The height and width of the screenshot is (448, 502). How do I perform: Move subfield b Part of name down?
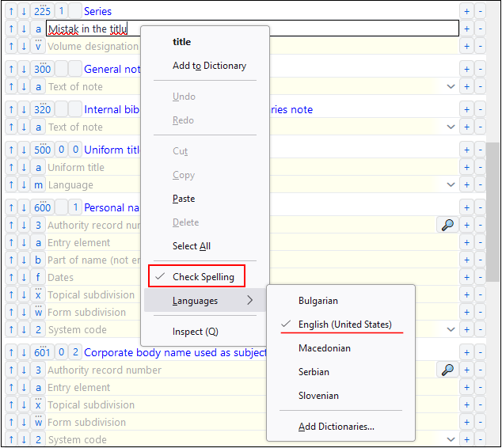pyautogui.click(x=24, y=260)
